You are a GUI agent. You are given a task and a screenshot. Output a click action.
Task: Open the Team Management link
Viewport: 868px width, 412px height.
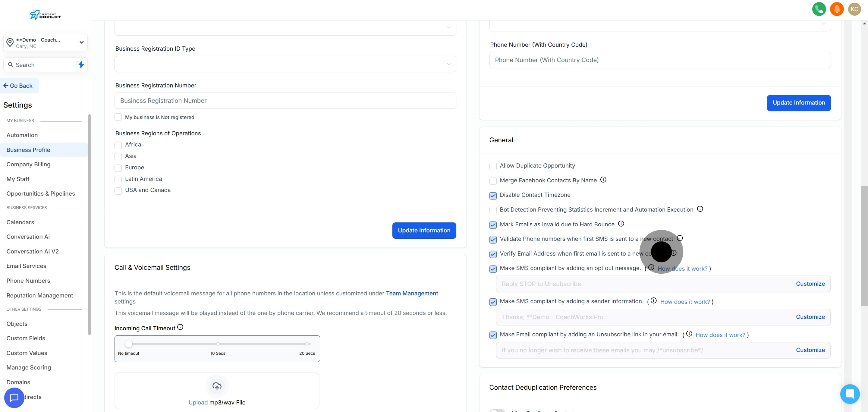[412, 294]
